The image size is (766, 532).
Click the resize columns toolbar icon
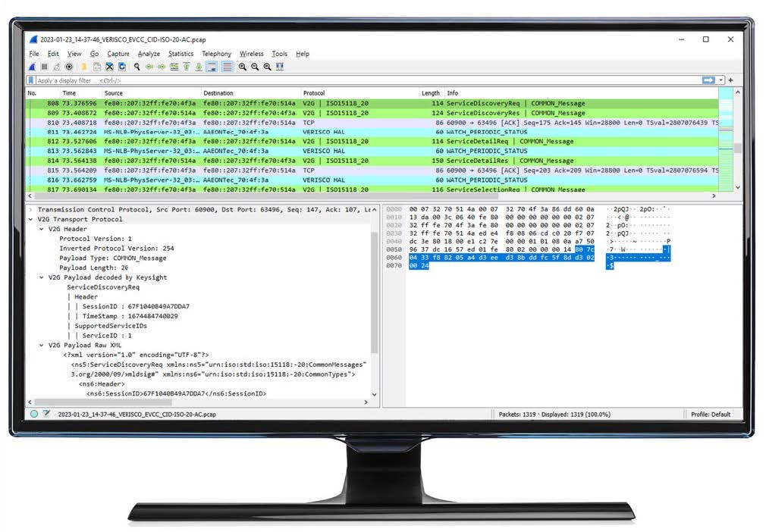pos(280,67)
